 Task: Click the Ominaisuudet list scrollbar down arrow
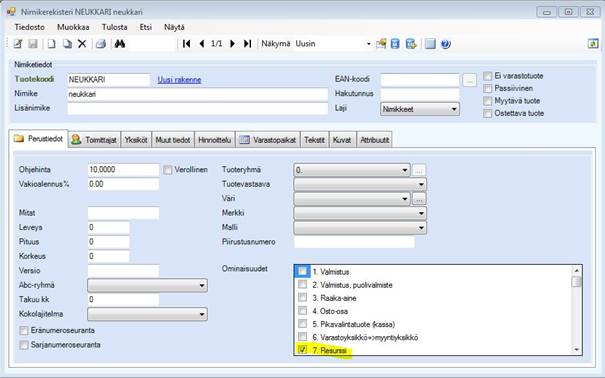[x=576, y=349]
